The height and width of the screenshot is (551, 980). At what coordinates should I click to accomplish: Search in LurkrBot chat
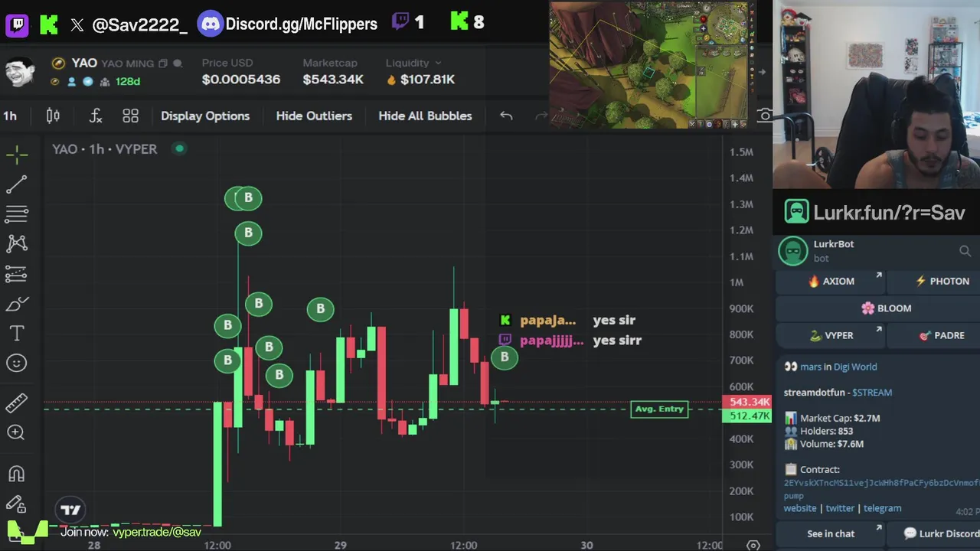click(965, 251)
